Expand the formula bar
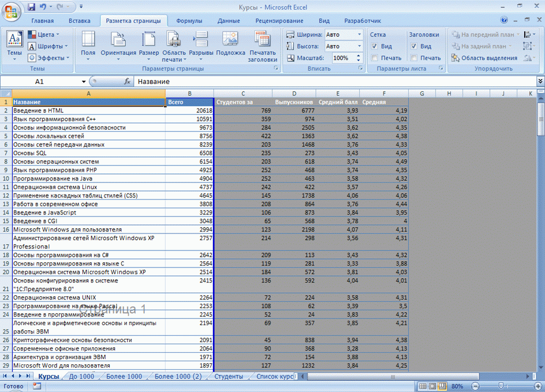Screen dimensions: 545x392 click(x=540, y=81)
